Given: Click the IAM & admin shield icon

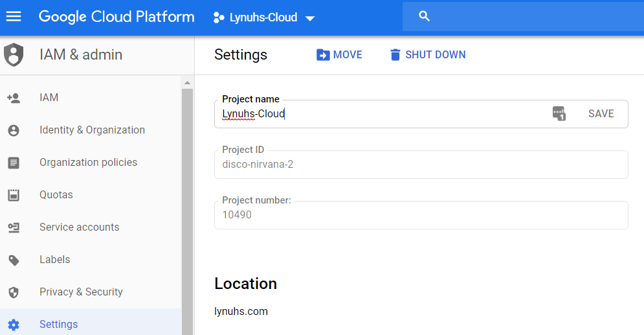Looking at the screenshot, I should [14, 54].
